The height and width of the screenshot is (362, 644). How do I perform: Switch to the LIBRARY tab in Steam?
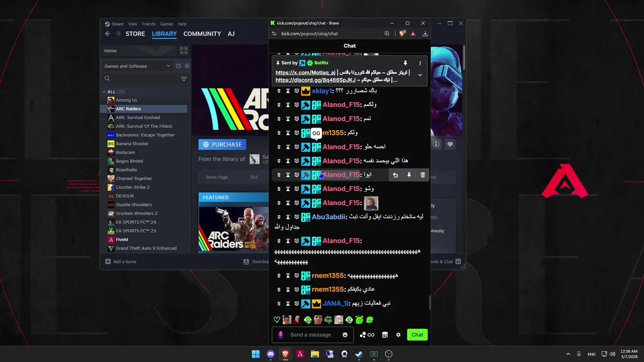pos(164,34)
